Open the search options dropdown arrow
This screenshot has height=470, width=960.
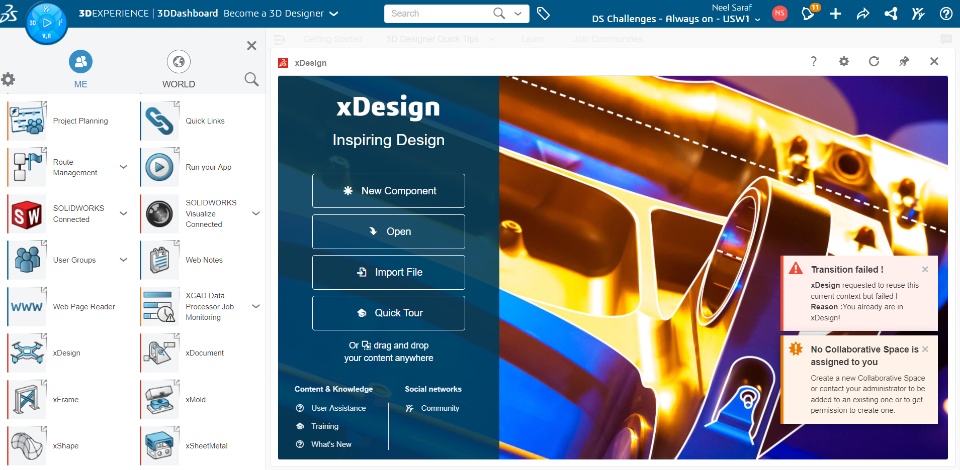[x=519, y=13]
